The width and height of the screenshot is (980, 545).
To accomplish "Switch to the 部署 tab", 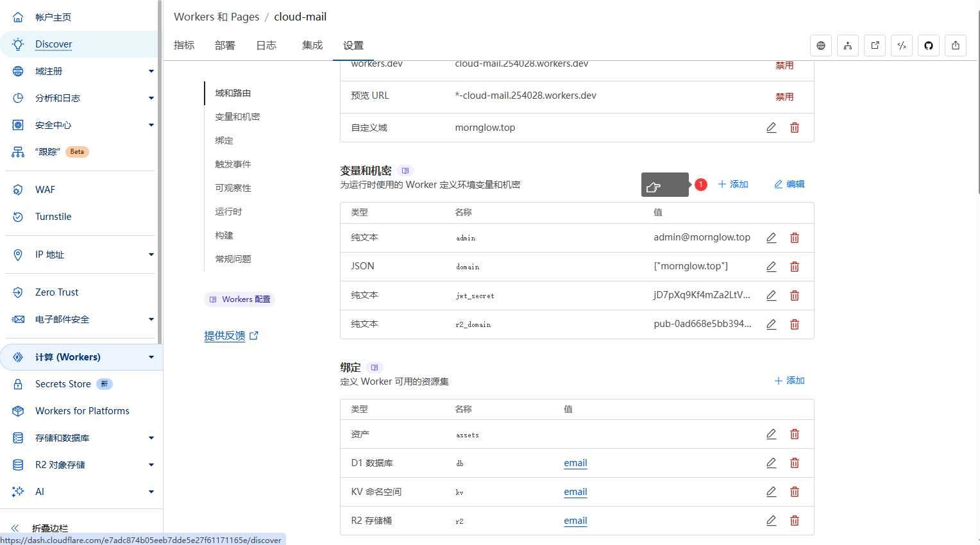I will pyautogui.click(x=224, y=46).
